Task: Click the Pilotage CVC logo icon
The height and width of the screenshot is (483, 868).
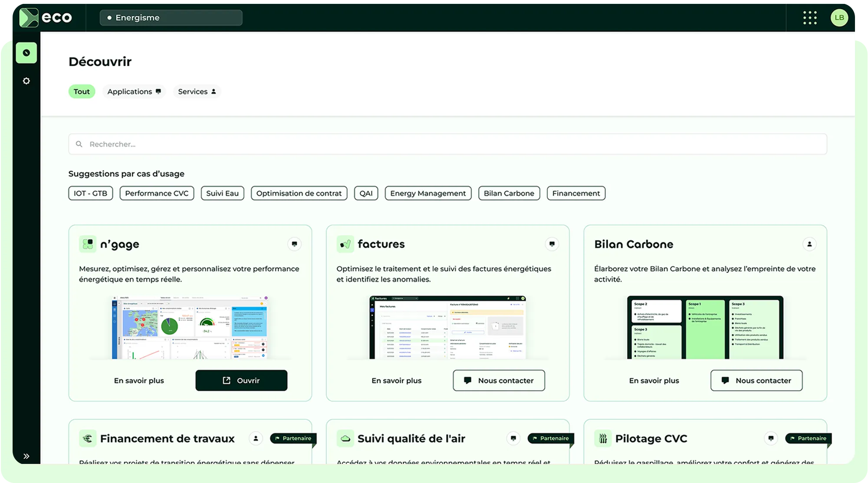Action: point(603,438)
